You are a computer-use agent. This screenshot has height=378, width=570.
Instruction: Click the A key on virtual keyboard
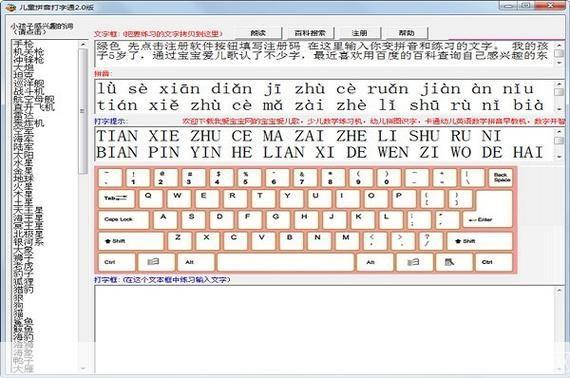(165, 220)
